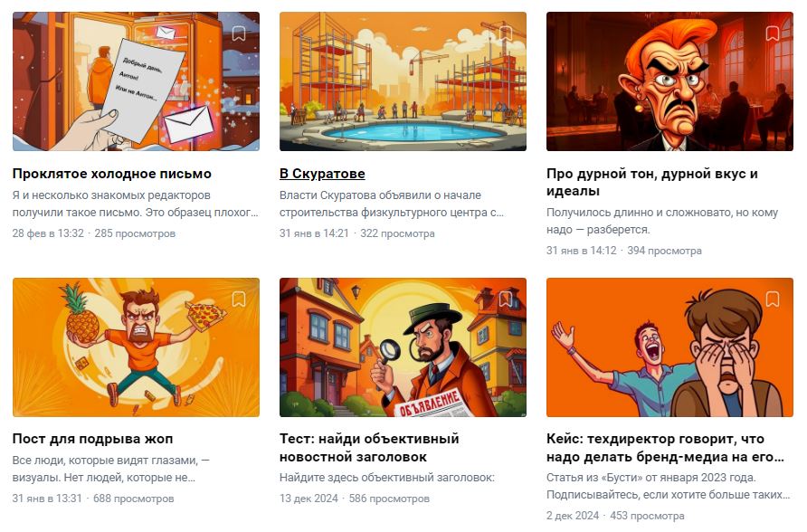Save the detective test article bookmark icon

point(506,299)
